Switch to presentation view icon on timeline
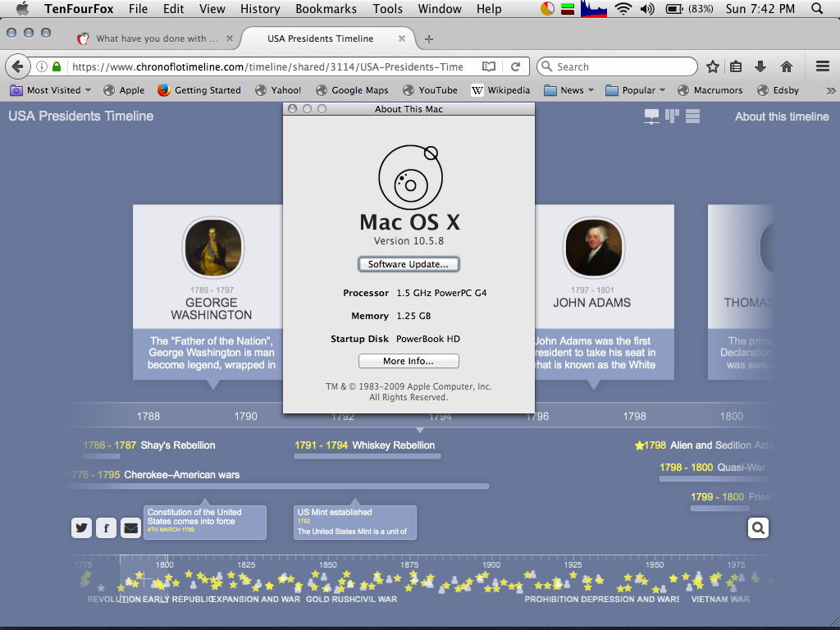Viewport: 840px width, 630px height. [x=651, y=116]
